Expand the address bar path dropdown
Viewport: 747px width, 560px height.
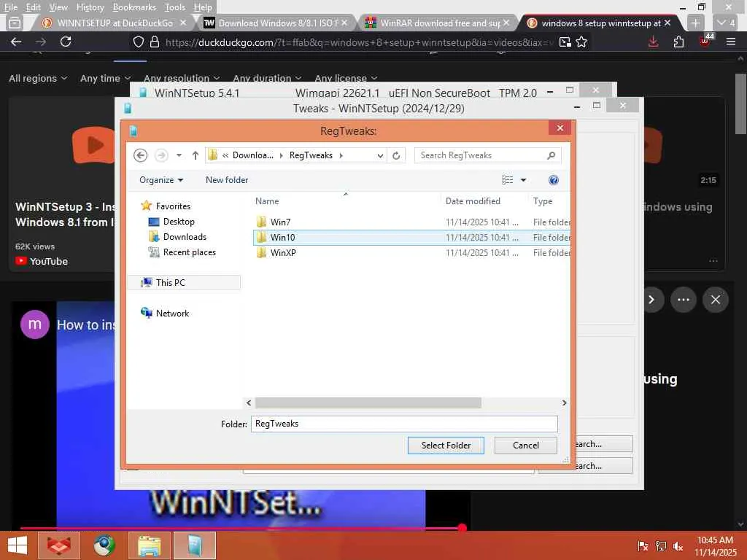[379, 156]
